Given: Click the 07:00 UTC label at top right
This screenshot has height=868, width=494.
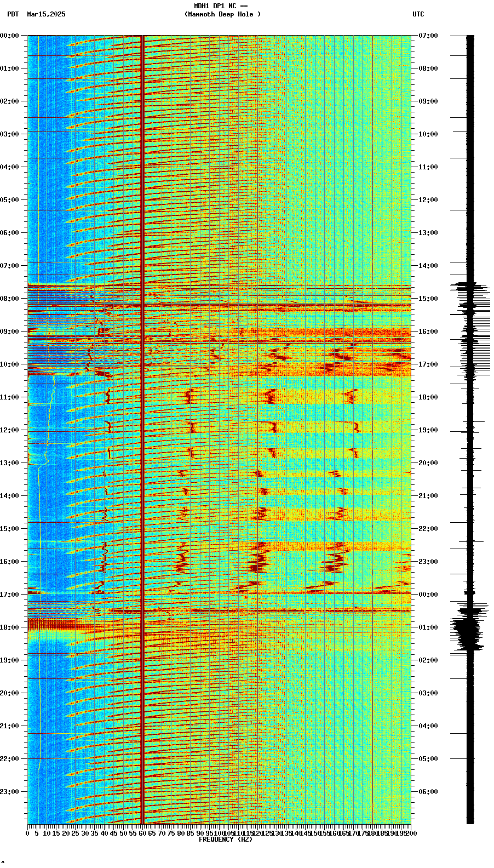Looking at the screenshot, I should click(428, 36).
